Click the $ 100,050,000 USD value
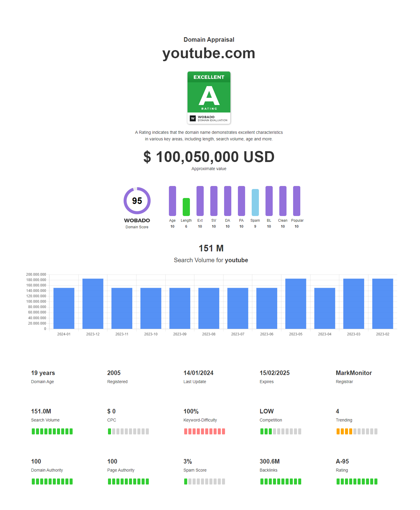Viewport: 420px width, 510px height. click(x=209, y=157)
